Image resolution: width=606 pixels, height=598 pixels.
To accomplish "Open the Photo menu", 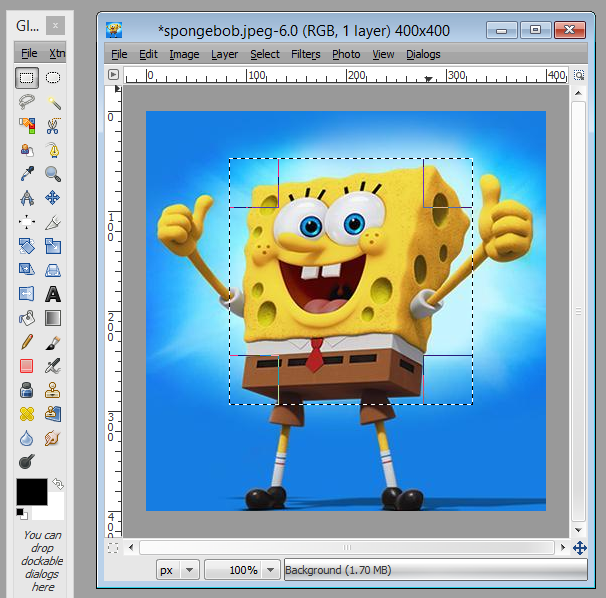I will 346,54.
